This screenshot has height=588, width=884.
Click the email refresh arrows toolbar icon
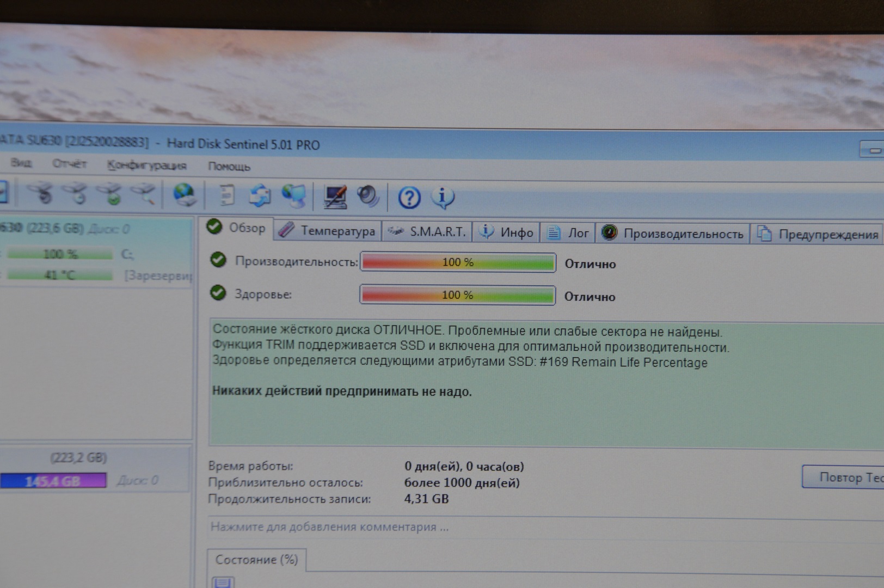pos(260,195)
